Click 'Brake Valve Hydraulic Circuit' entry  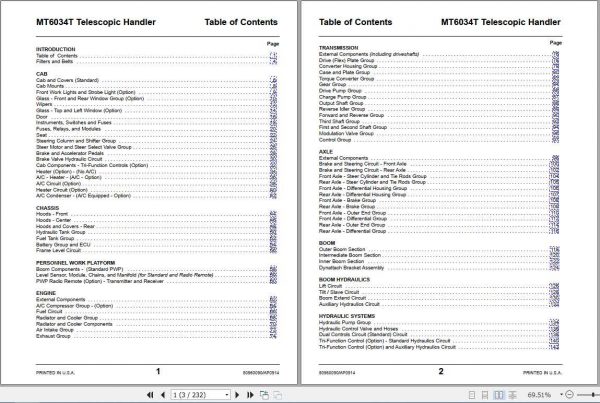(69, 159)
